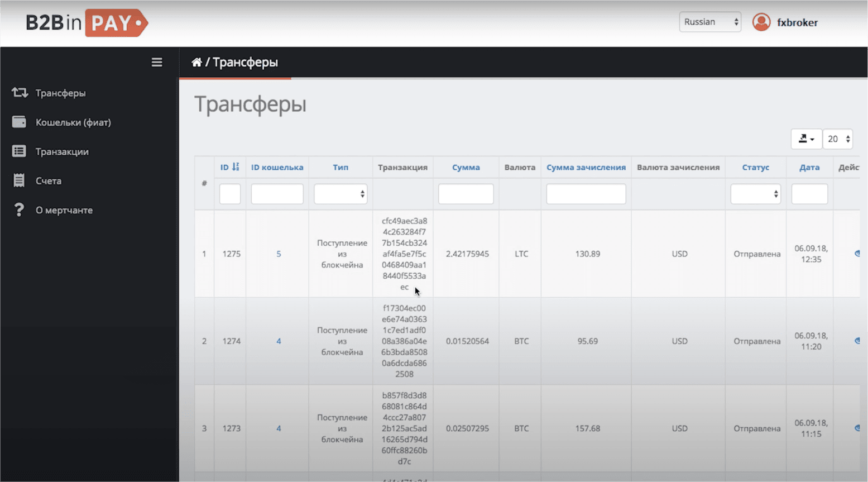Click Отправлена status in row 1275
This screenshot has width=868, height=482.
[x=757, y=254]
